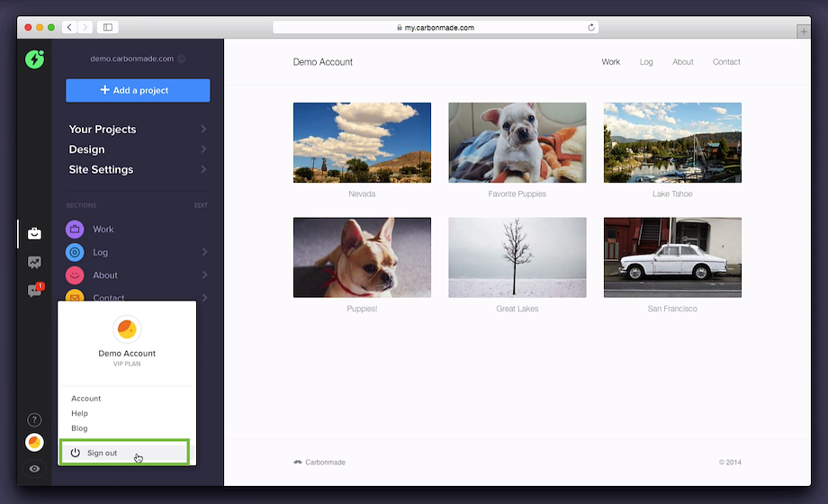Click the 'VIP PLAN' label
The height and width of the screenshot is (504, 828).
(x=127, y=364)
